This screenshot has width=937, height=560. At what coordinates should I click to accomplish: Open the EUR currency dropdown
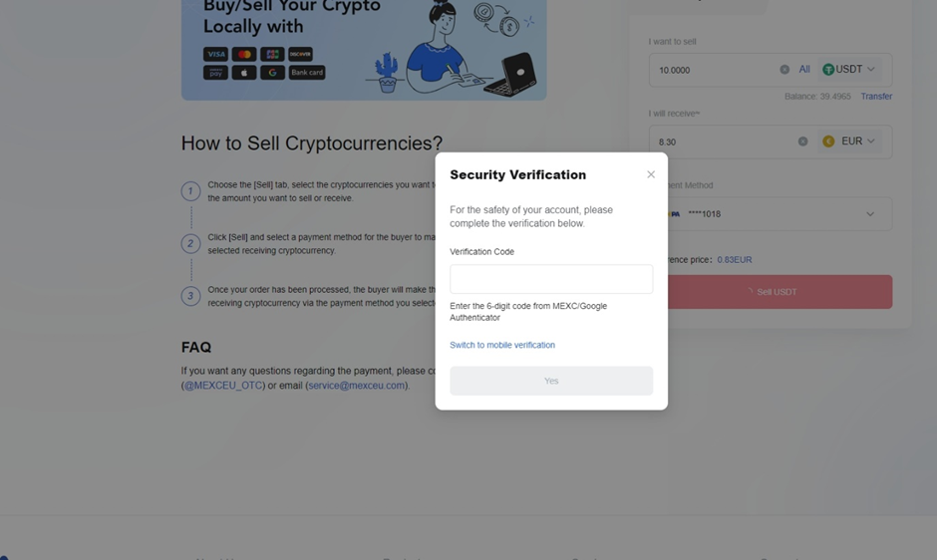point(848,141)
